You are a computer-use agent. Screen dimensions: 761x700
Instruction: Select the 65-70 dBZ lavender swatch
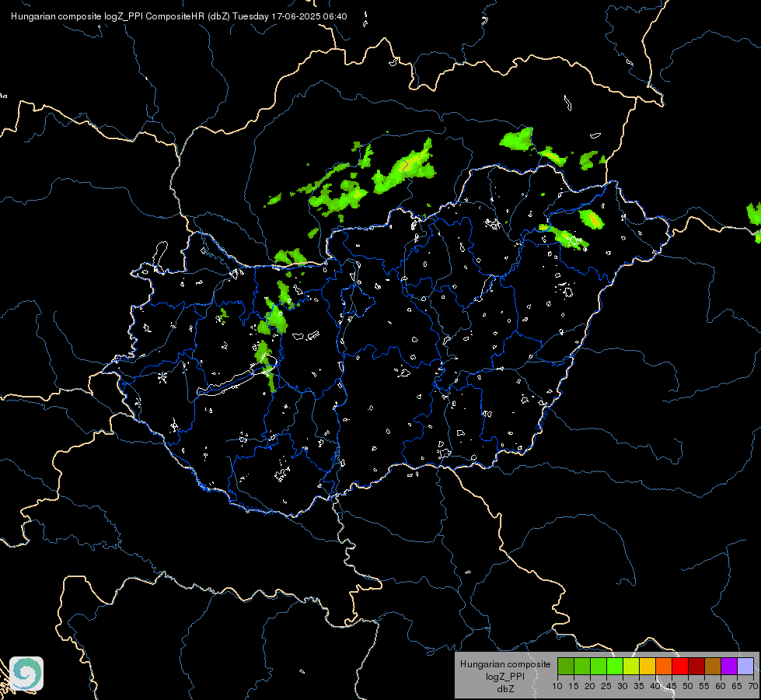[x=745, y=666]
